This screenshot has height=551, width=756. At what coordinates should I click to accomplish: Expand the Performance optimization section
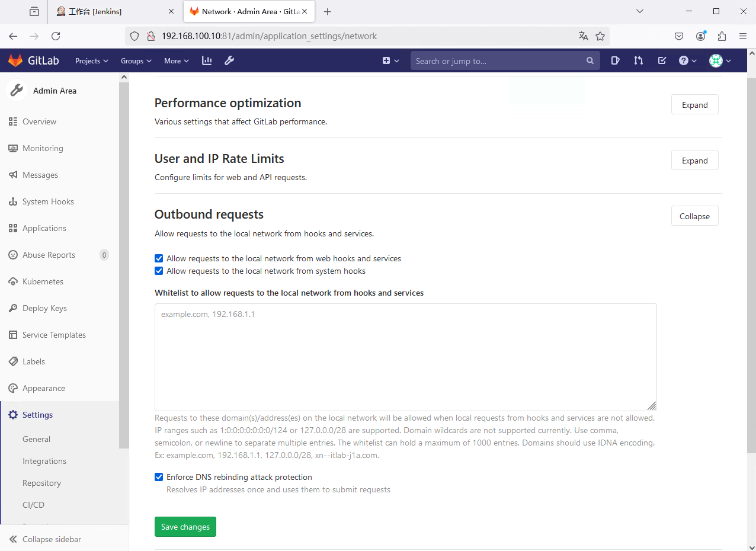pos(694,105)
